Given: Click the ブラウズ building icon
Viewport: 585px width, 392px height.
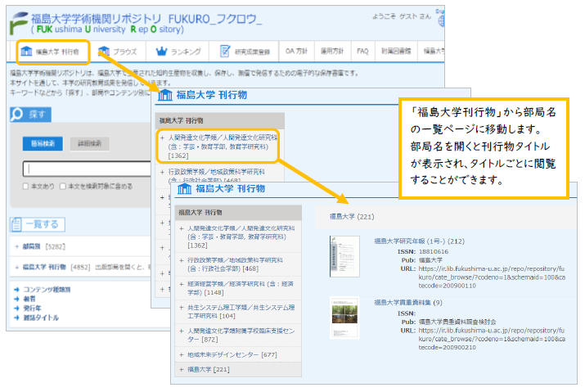Looking at the screenshot, I should click(x=104, y=52).
